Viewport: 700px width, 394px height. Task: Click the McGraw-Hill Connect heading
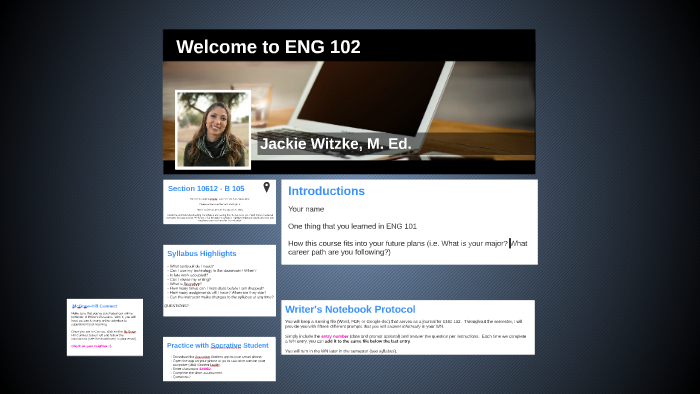pos(95,306)
